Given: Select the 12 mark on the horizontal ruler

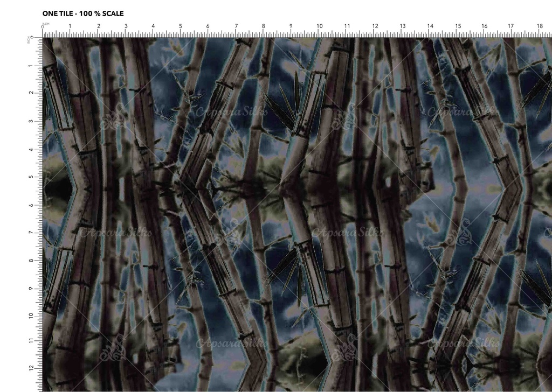Looking at the screenshot, I should pyautogui.click(x=375, y=26).
